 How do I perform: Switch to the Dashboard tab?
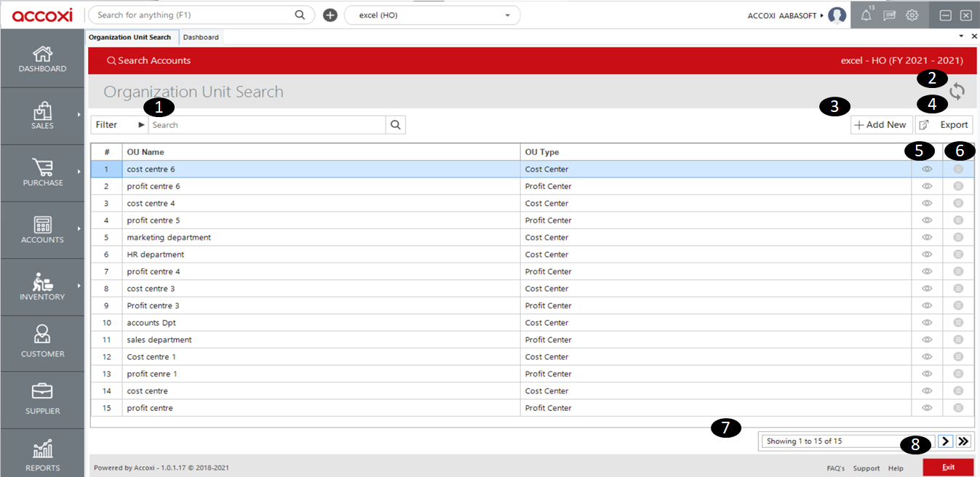pos(201,37)
